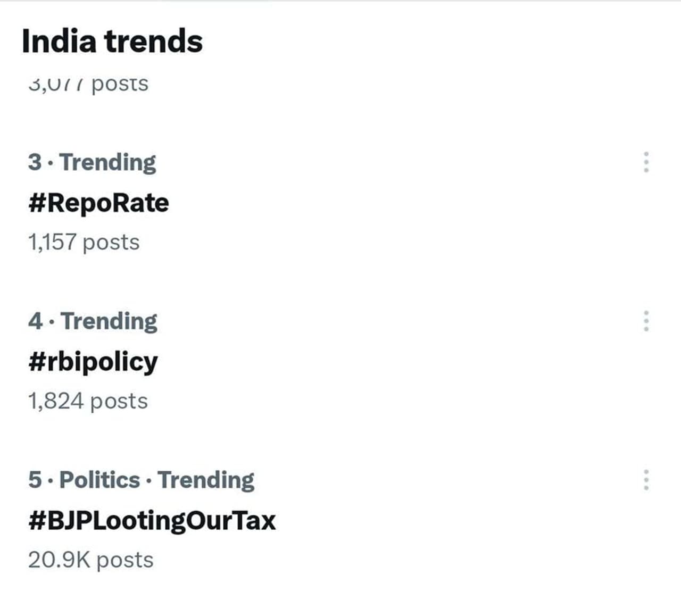Open the #BJPLootingOurTax hashtag
681x616 pixels.
[152, 520]
